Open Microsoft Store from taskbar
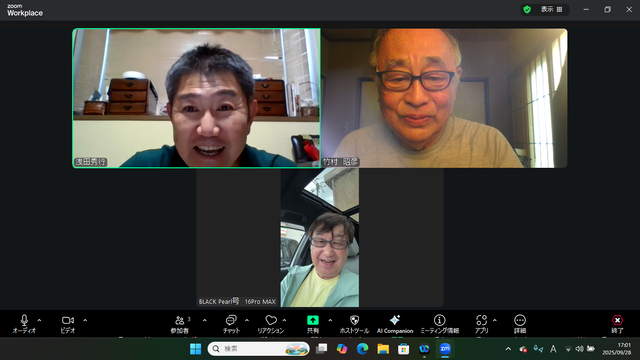The image size is (640, 360). click(403, 349)
